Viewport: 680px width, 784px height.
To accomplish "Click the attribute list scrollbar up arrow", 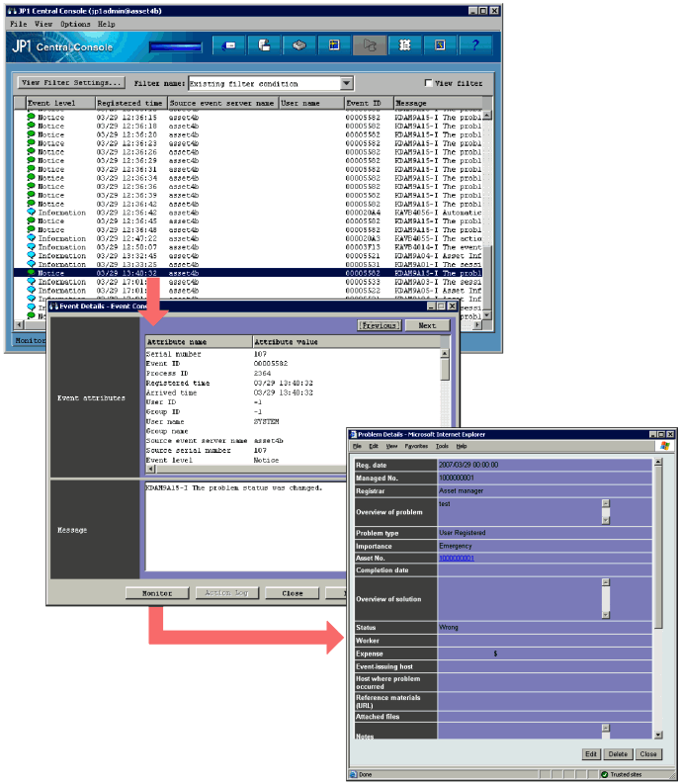I will click(445, 354).
